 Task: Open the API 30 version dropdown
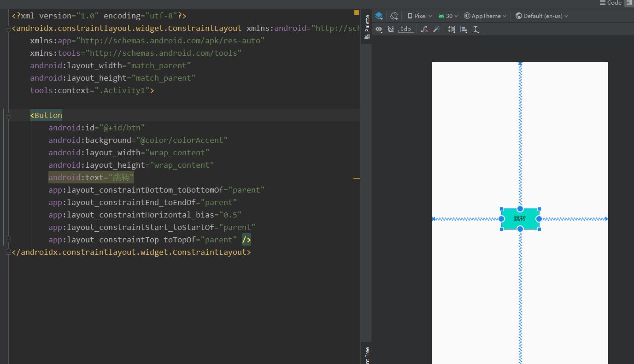click(448, 16)
